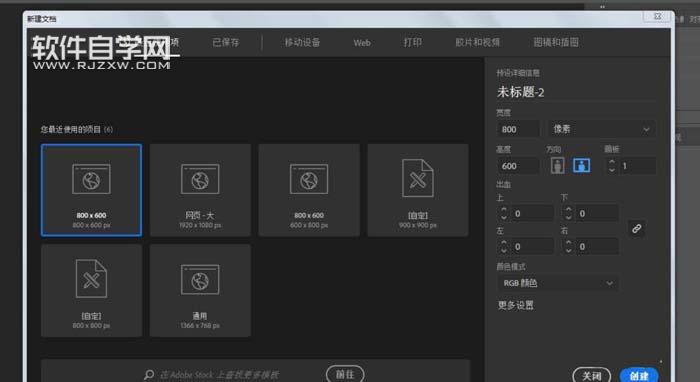The width and height of the screenshot is (700, 382).
Task: Select the 通用 1366 x 768 preset
Action: pos(200,291)
